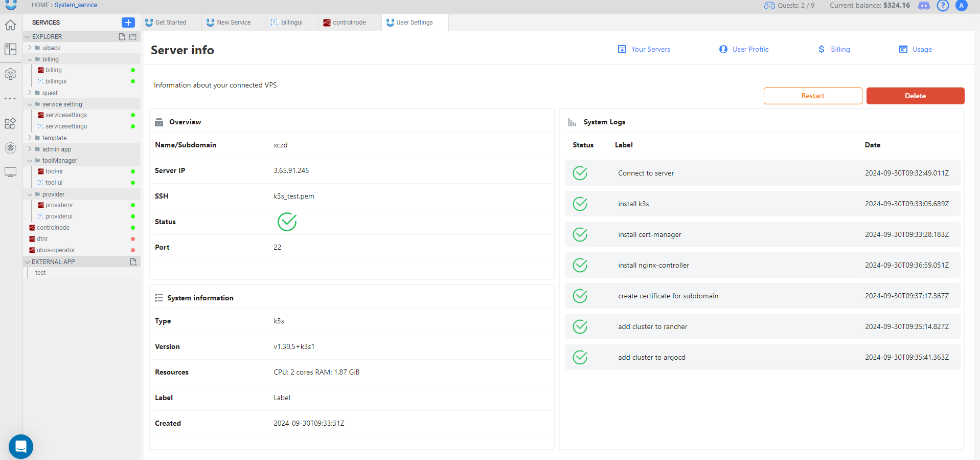Expand the uiback folder
This screenshot has height=460, width=980.
(30, 48)
